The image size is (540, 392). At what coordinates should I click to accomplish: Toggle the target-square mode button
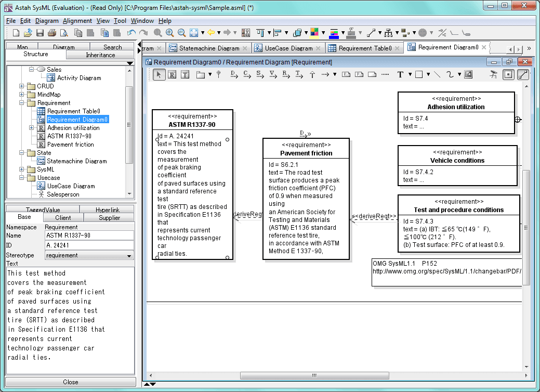point(508,74)
